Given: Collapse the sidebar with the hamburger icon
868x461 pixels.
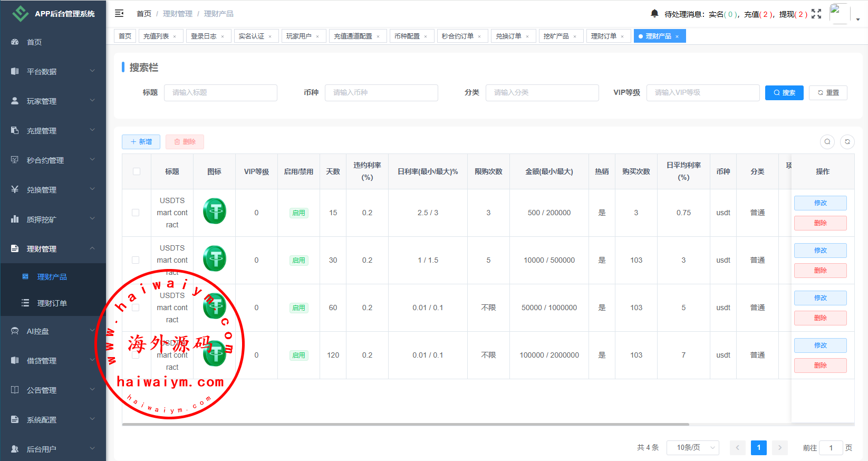Looking at the screenshot, I should tap(119, 13).
